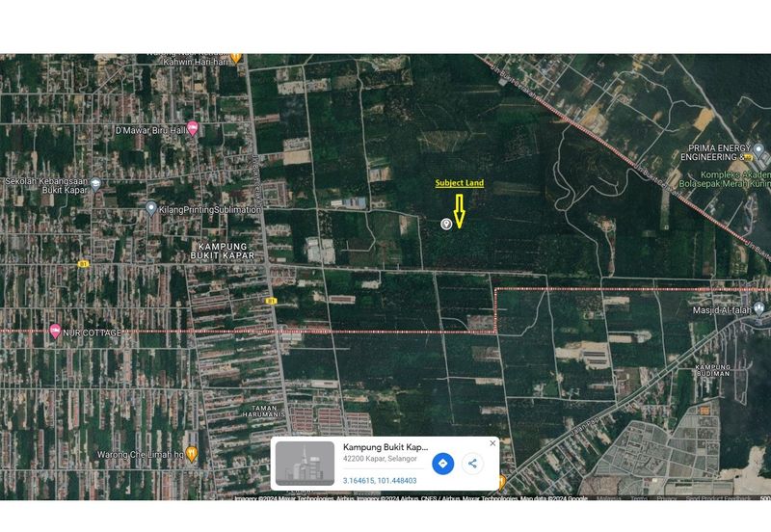Click the Masjid Al-falah label text
The height and width of the screenshot is (532, 771).
point(722,310)
